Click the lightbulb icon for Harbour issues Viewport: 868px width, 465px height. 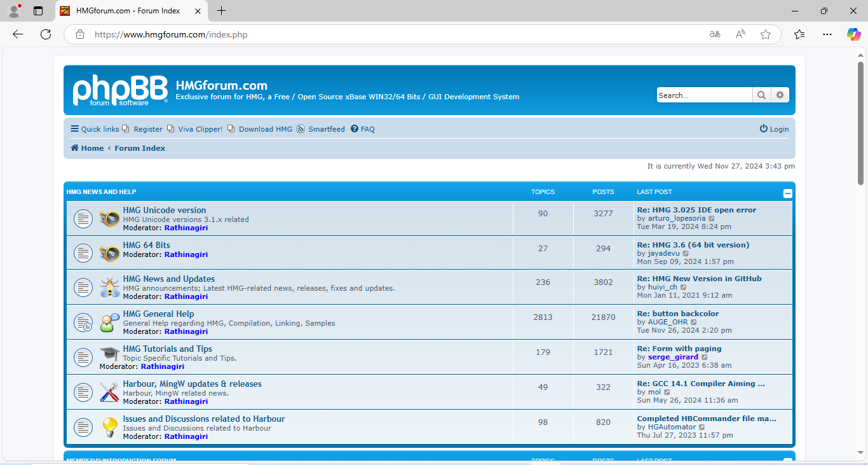click(109, 427)
